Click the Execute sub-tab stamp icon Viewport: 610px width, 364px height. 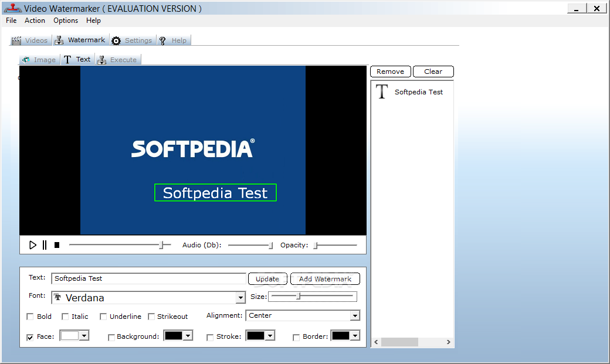click(102, 60)
